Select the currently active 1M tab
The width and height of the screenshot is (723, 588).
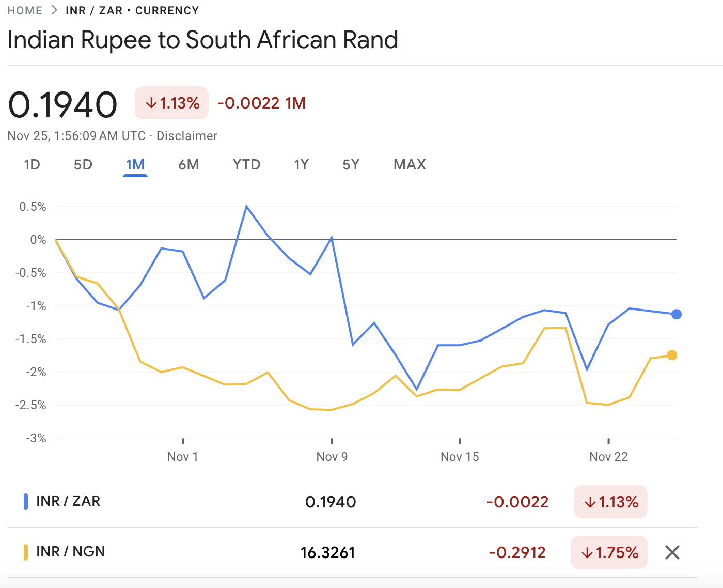click(135, 164)
